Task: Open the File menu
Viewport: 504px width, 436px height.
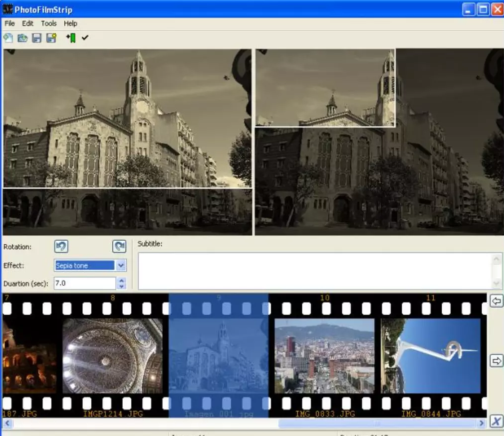Action: [9, 23]
